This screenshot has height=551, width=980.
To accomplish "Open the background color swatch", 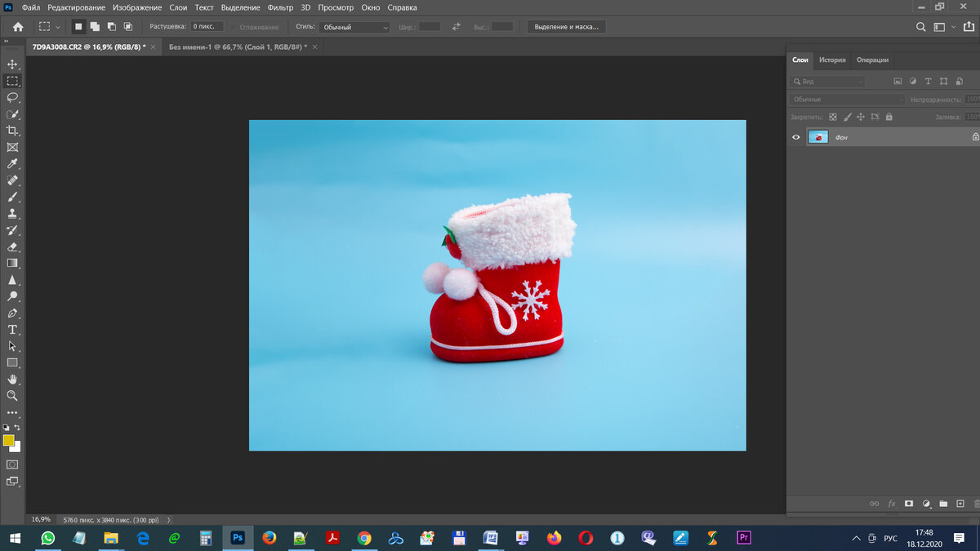I will click(x=16, y=448).
